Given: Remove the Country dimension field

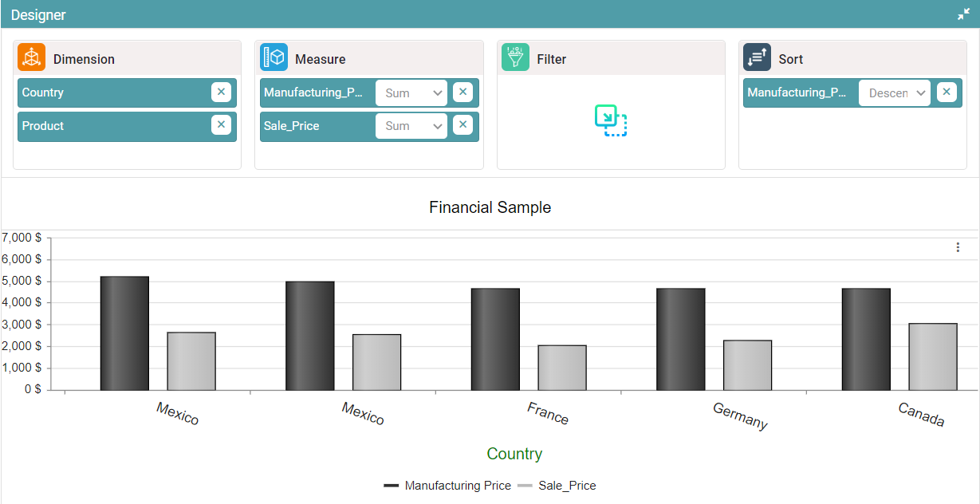Looking at the screenshot, I should tap(221, 93).
